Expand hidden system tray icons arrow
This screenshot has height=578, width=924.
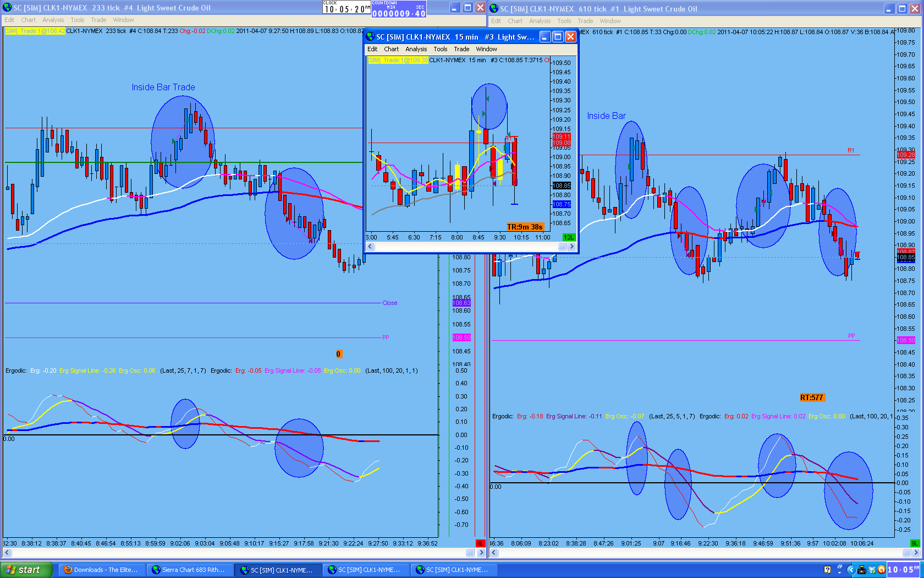point(851,570)
